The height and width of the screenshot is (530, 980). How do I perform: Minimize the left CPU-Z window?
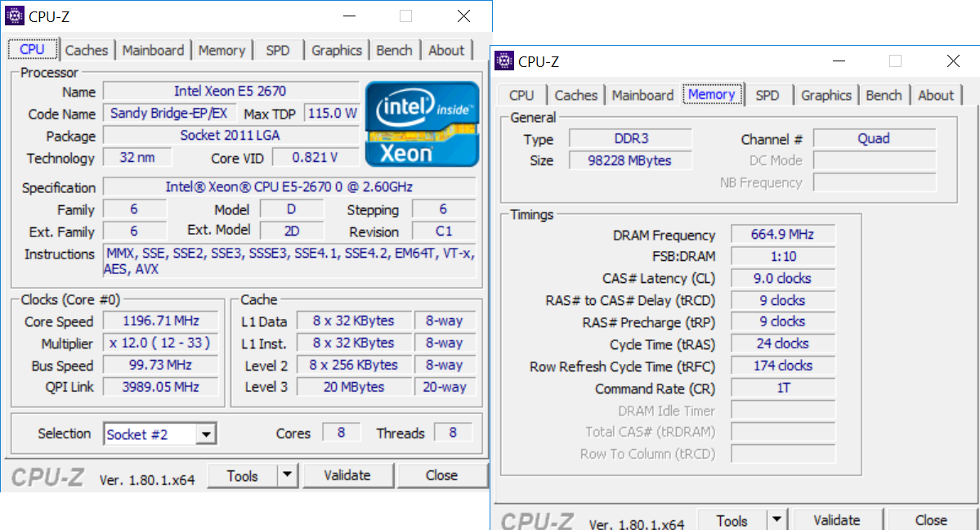[x=349, y=16]
